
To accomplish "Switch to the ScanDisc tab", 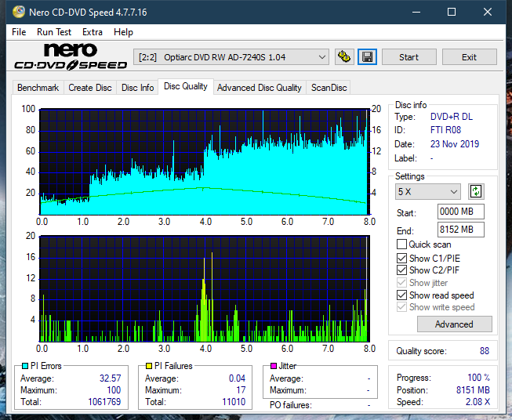I will (329, 88).
